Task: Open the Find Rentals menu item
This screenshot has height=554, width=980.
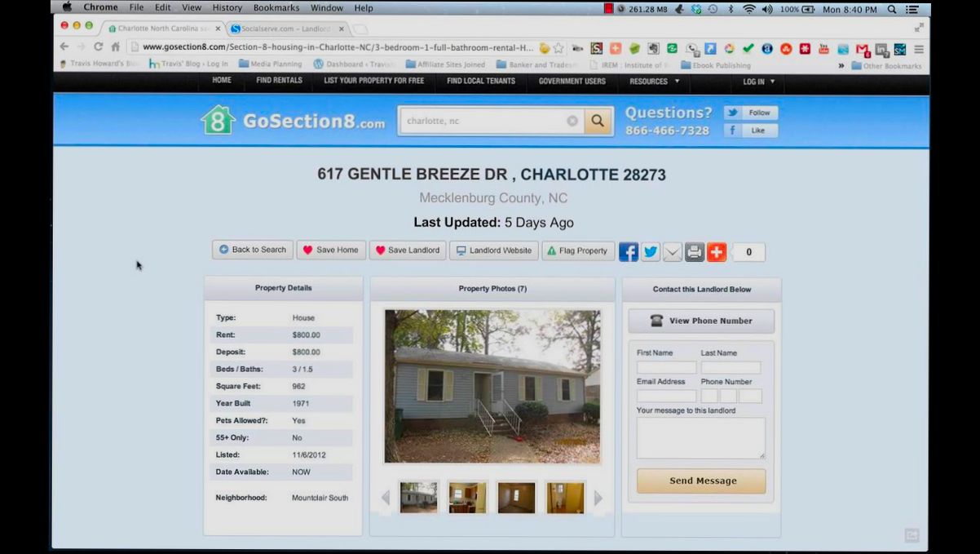Action: (x=279, y=81)
